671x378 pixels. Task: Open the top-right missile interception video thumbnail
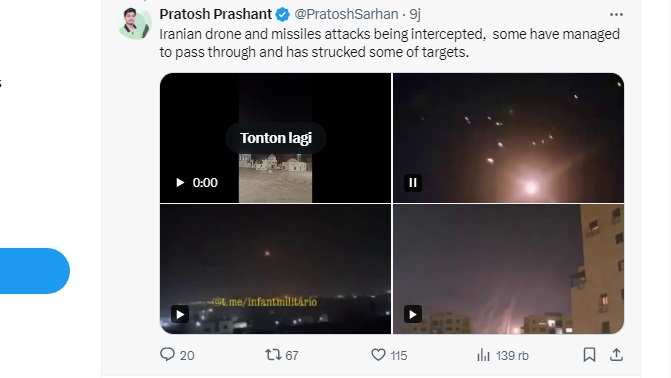click(508, 138)
